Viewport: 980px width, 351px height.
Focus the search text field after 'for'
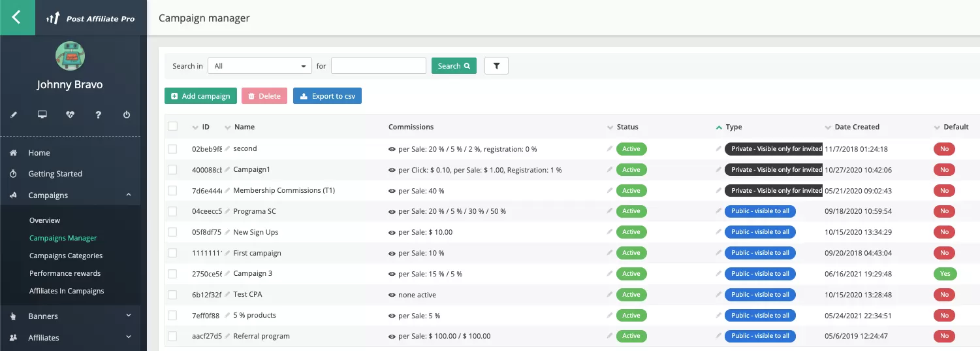coord(378,66)
